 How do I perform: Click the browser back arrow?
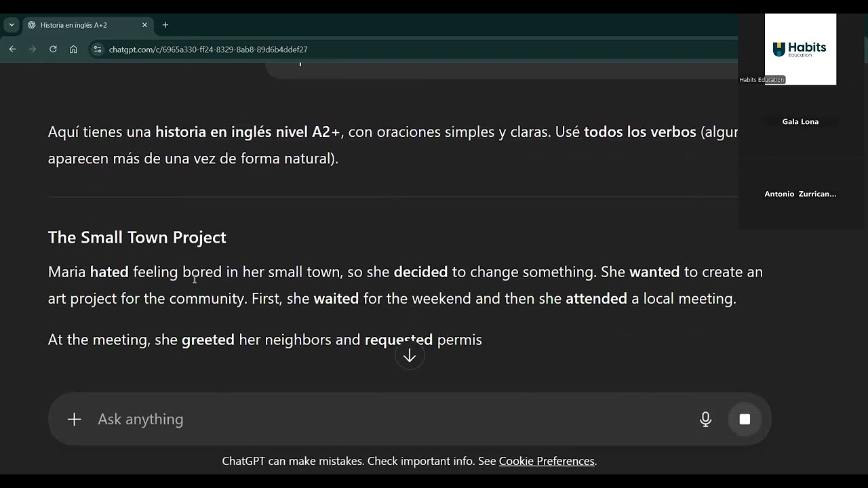point(12,49)
